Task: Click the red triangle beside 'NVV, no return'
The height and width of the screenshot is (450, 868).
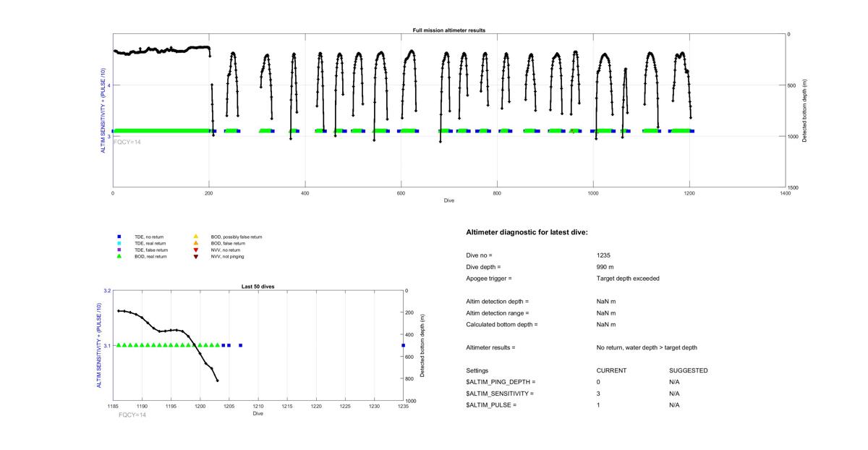Action: pyautogui.click(x=195, y=250)
